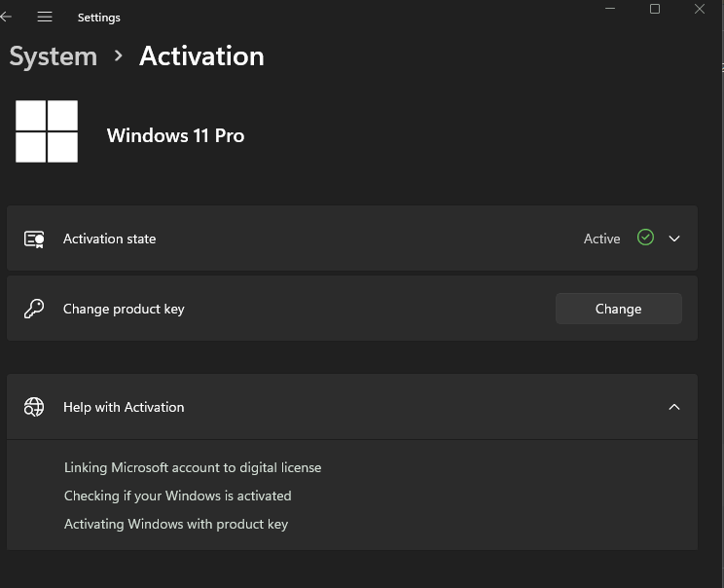
Task: Open Checking if your Windows is activated
Action: (178, 496)
